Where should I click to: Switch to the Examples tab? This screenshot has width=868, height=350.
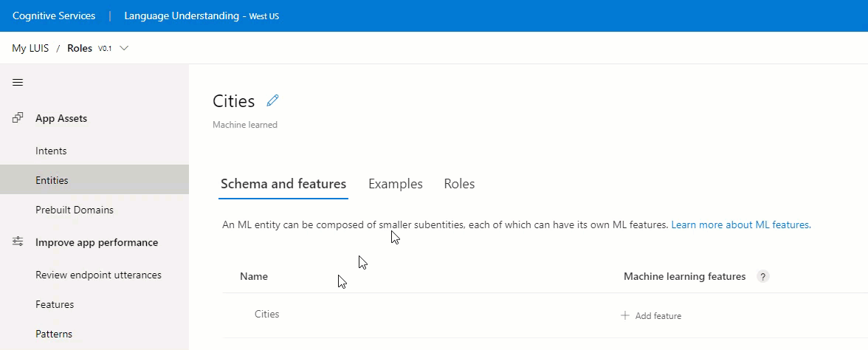pyautogui.click(x=395, y=184)
